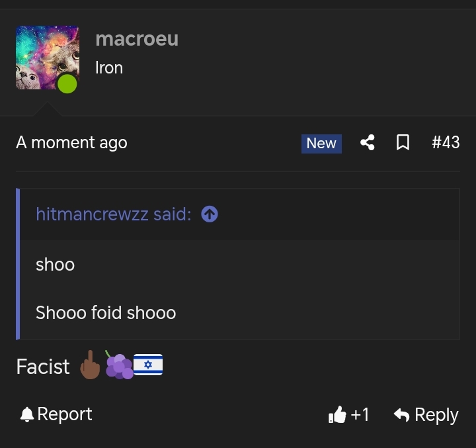The width and height of the screenshot is (476, 448).
Task: Click the thumbs-up like icon
Action: pyautogui.click(x=337, y=414)
